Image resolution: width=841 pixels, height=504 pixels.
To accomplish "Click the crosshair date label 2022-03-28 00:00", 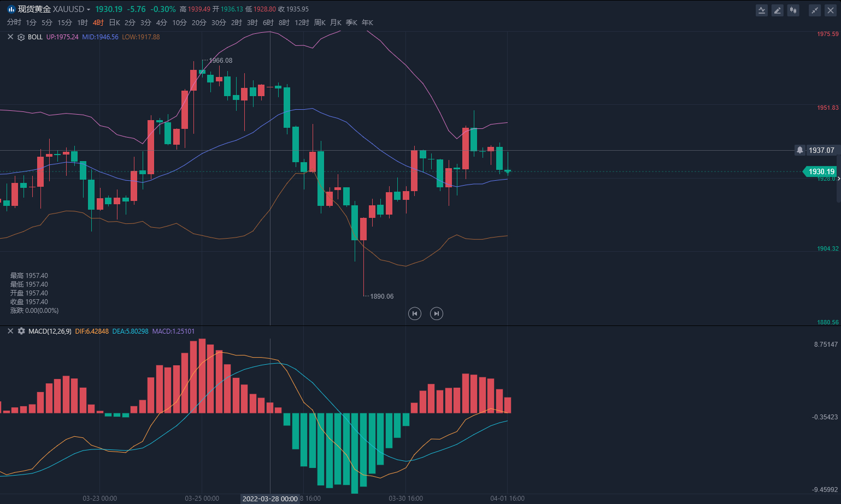I will (270, 499).
